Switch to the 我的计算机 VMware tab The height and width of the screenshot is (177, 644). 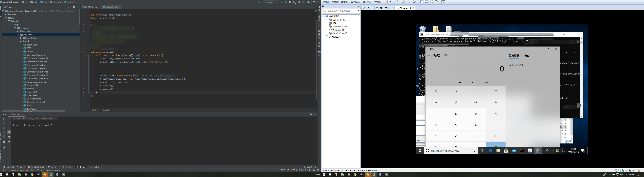pyautogui.click(x=385, y=8)
